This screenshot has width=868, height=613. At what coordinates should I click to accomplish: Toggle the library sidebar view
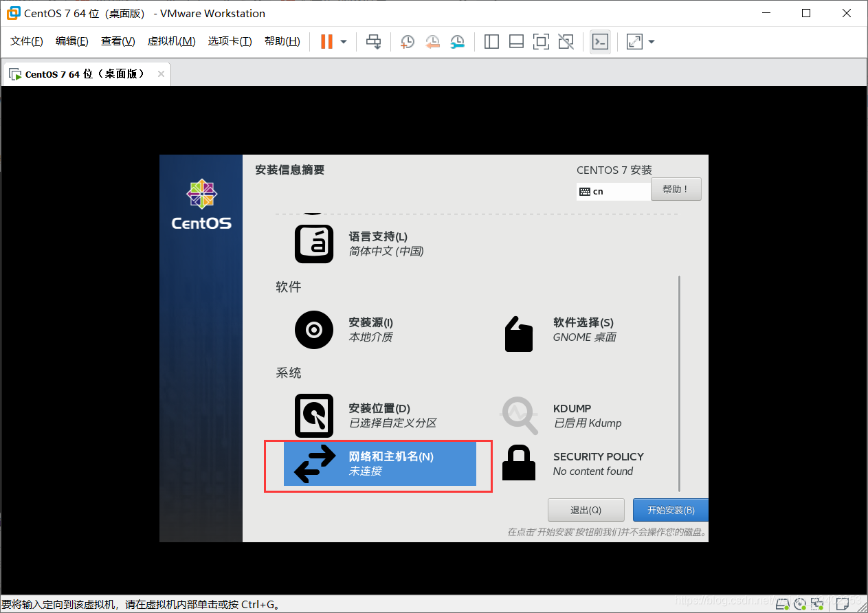point(491,42)
